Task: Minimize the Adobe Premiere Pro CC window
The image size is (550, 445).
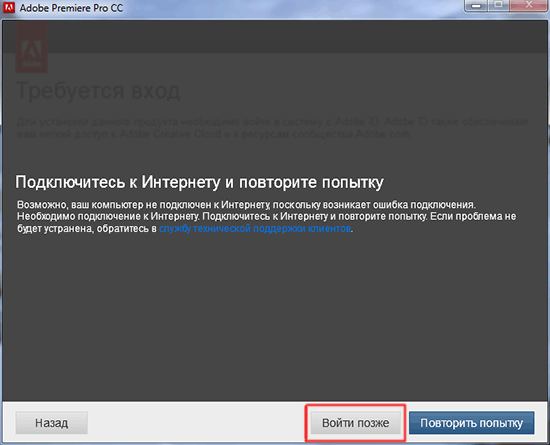Action: click(476, 6)
